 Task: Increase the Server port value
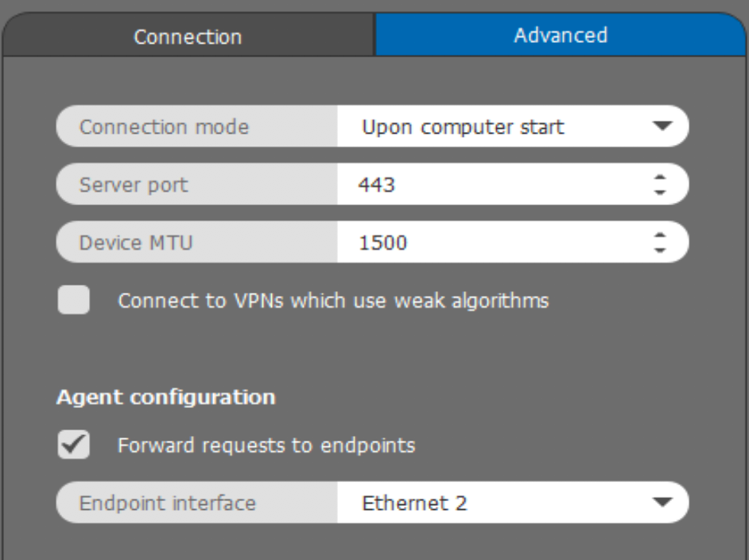click(x=662, y=177)
